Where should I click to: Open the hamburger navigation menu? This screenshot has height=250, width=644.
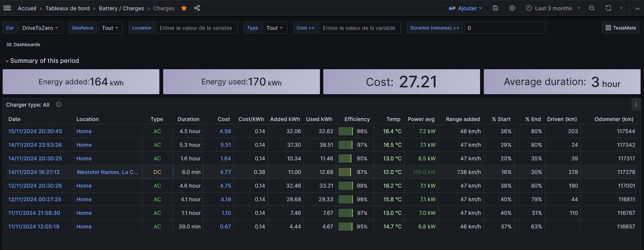click(7, 8)
